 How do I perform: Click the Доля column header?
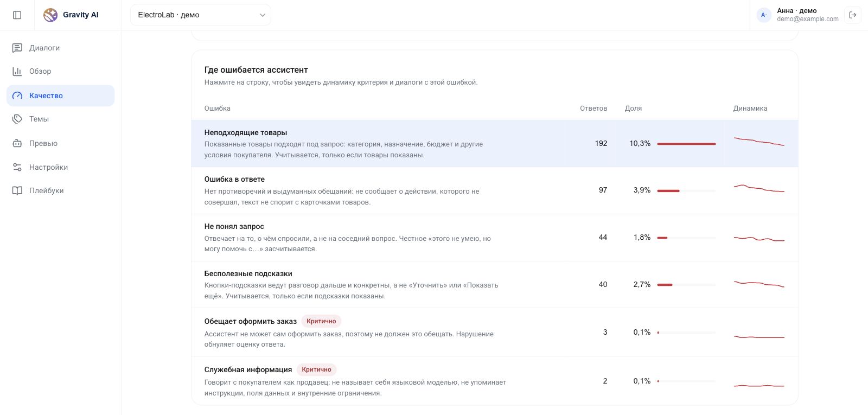point(633,108)
